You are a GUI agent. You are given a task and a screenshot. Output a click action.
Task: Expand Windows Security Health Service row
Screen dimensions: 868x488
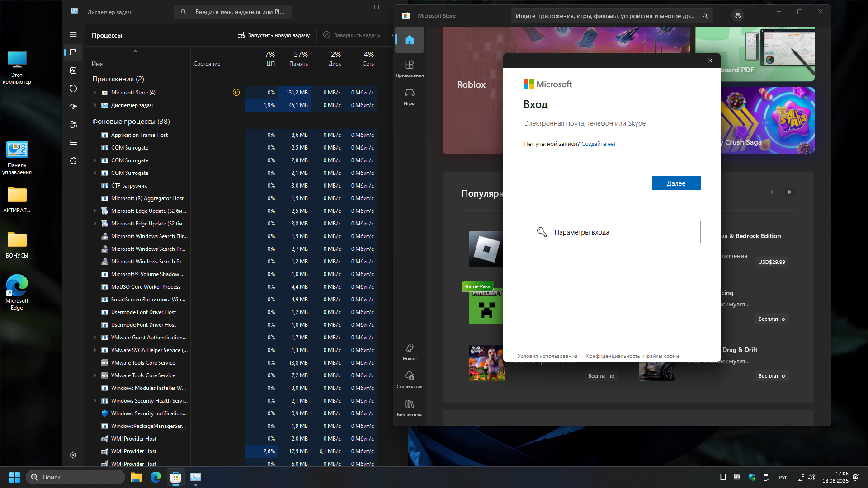[x=94, y=401]
